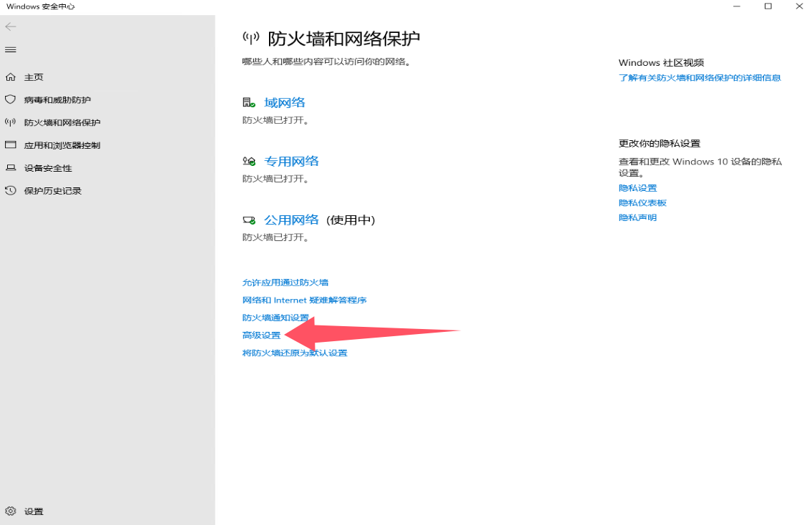
Task: Click 了解有关防火墙和网络保护的详细信息
Action: pos(699,77)
